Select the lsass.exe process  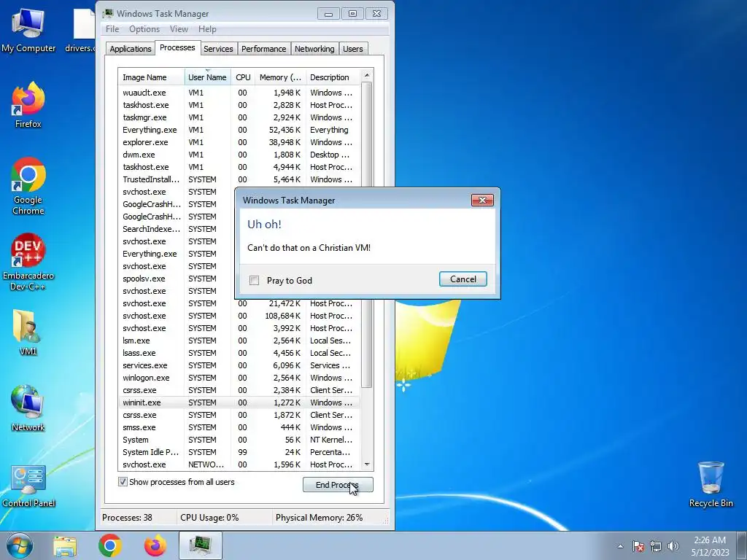(x=239, y=353)
